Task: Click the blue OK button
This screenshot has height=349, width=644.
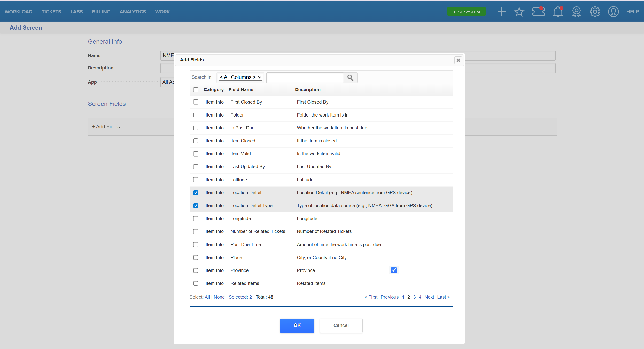Action: (297, 325)
